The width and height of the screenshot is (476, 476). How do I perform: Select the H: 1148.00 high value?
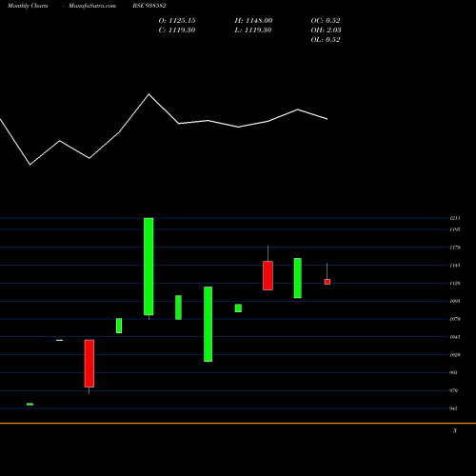point(253,21)
